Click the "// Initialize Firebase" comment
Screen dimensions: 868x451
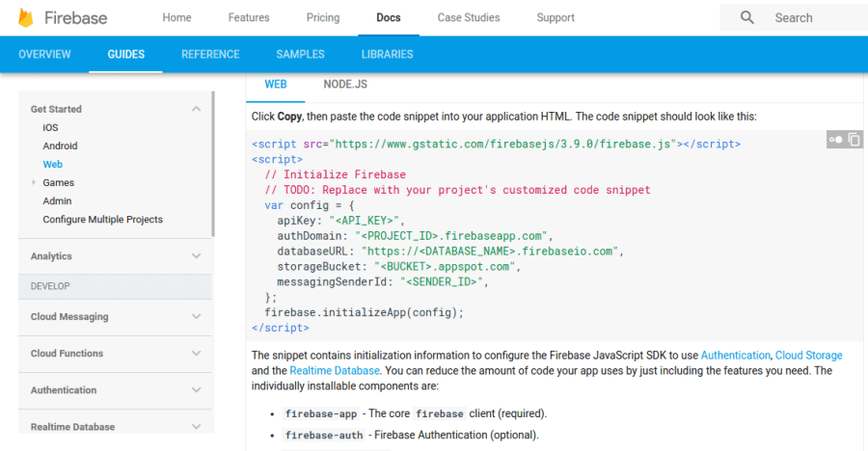pos(335,174)
